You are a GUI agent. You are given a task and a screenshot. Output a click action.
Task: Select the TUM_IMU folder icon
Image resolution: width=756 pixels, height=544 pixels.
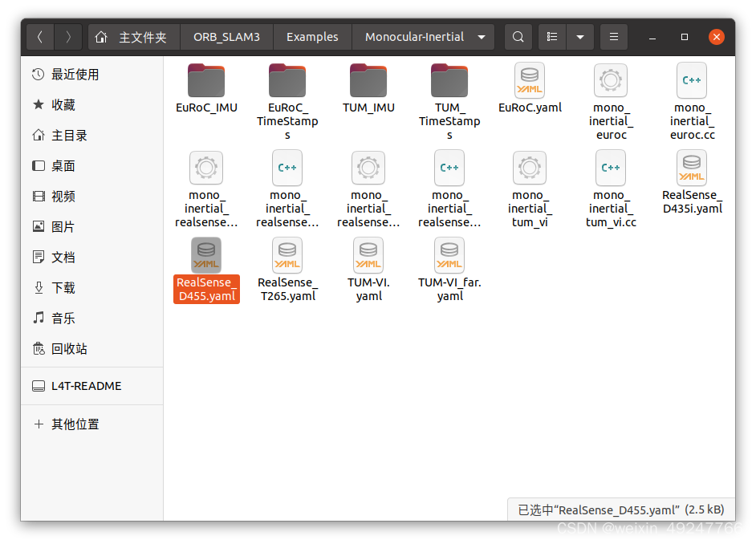[368, 80]
